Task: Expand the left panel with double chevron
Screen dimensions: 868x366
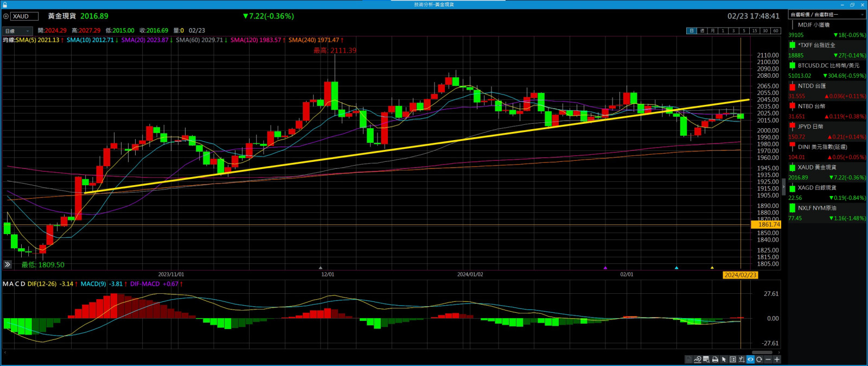Action: [x=7, y=264]
